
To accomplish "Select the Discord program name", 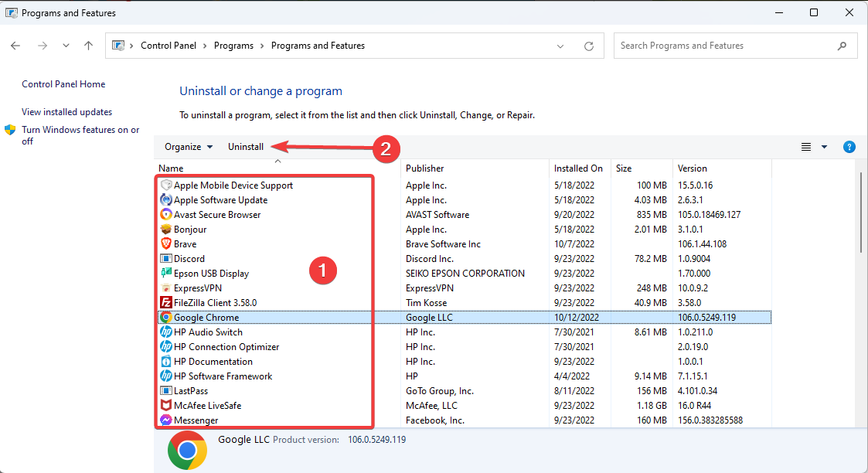I will pyautogui.click(x=189, y=258).
